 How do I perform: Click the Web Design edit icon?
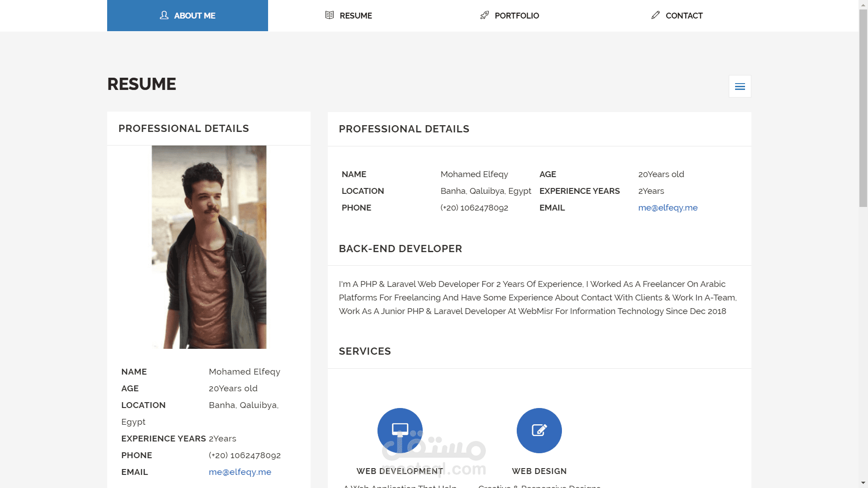539,430
